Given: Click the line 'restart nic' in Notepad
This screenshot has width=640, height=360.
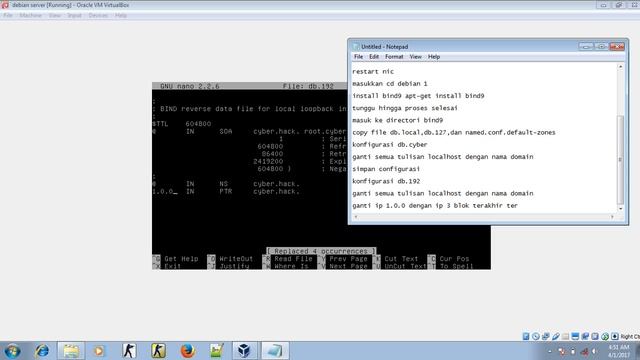Looking at the screenshot, I should pos(373,71).
